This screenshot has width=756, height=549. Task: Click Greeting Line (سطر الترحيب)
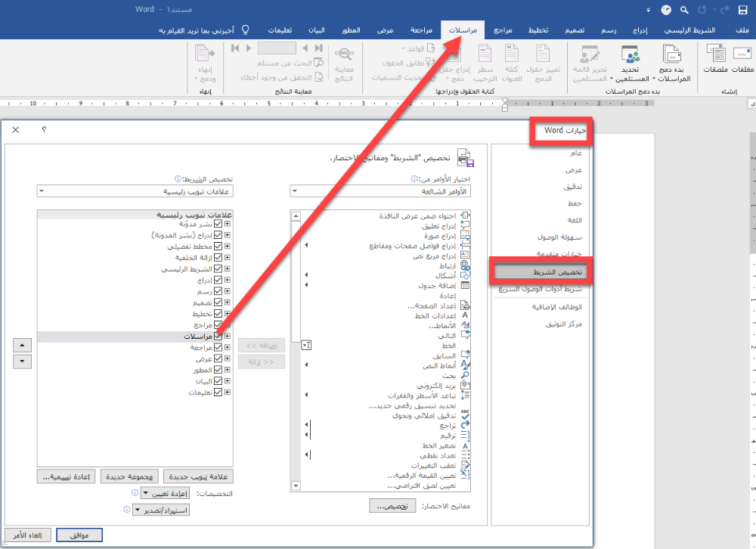coord(485,63)
